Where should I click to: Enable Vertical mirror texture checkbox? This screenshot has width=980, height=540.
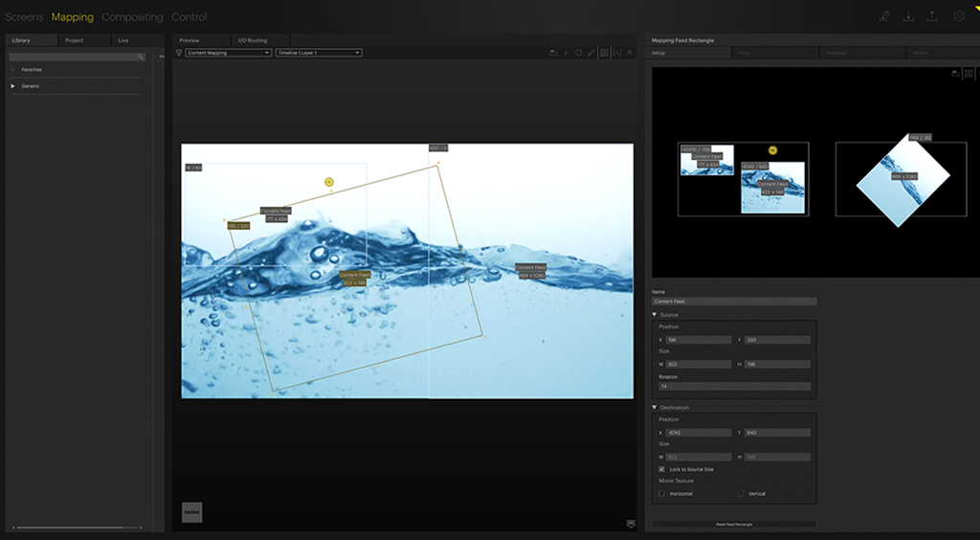coord(741,493)
